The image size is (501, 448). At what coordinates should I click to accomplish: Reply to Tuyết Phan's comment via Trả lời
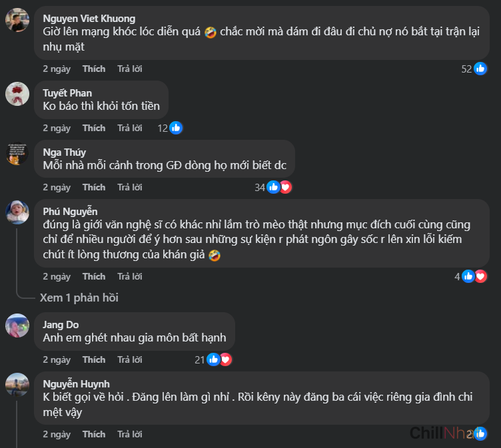coord(130,128)
